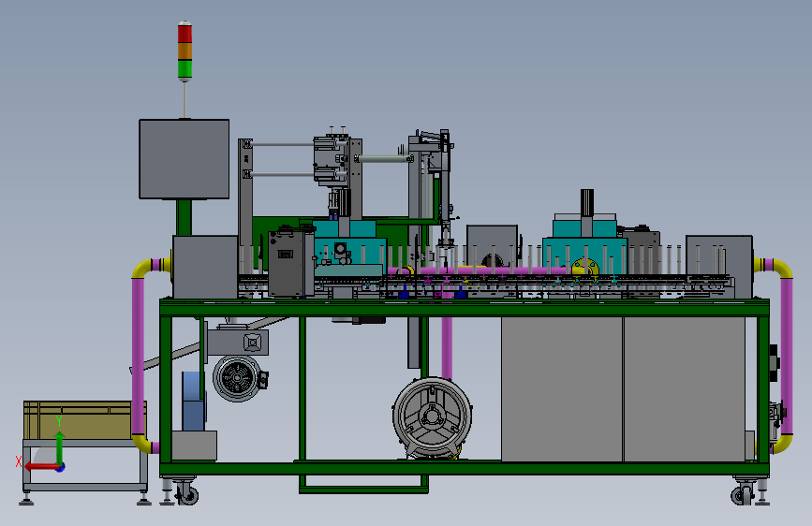The image size is (812, 526).
Task: Select the large gray control box below the tower light
Action: pos(184,159)
